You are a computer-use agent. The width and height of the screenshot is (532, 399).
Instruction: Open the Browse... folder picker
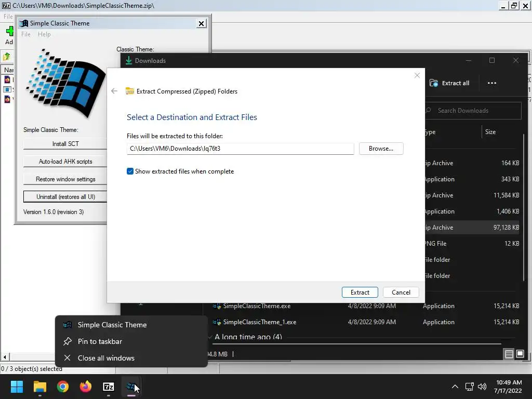point(381,149)
